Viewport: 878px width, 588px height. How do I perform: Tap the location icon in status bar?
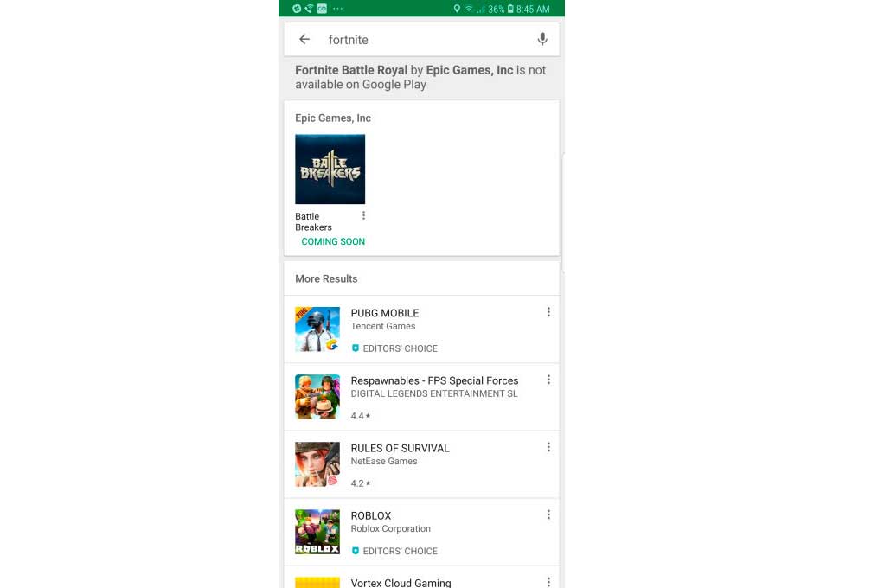(x=457, y=9)
